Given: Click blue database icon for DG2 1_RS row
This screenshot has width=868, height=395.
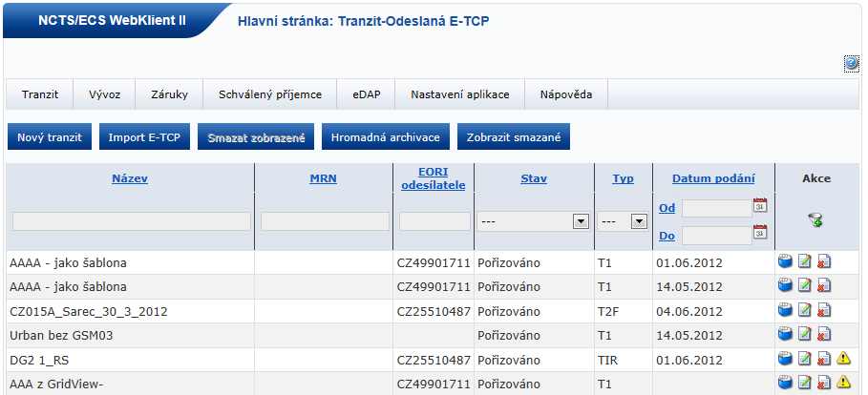Looking at the screenshot, I should (x=786, y=359).
